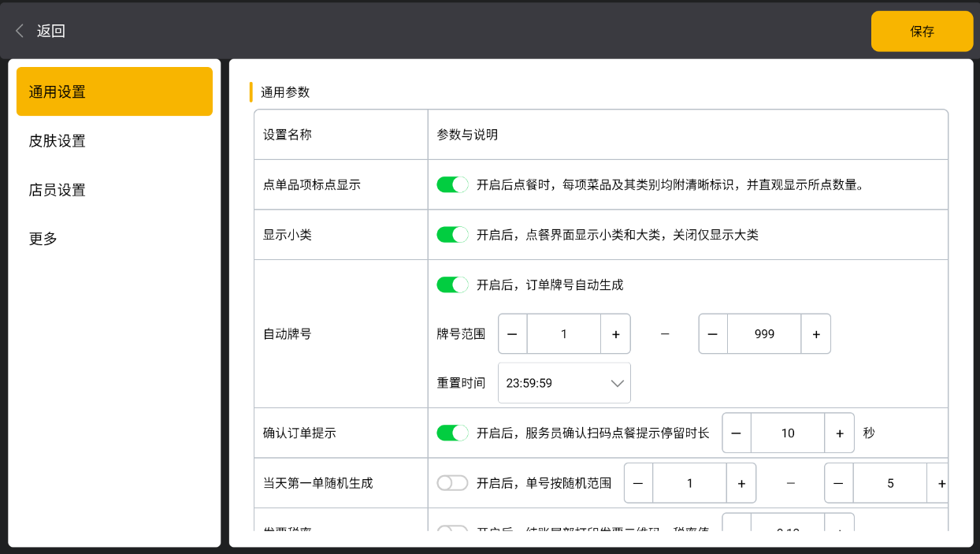The width and height of the screenshot is (980, 554).
Task: Click minus on the 999 number field
Action: click(713, 334)
